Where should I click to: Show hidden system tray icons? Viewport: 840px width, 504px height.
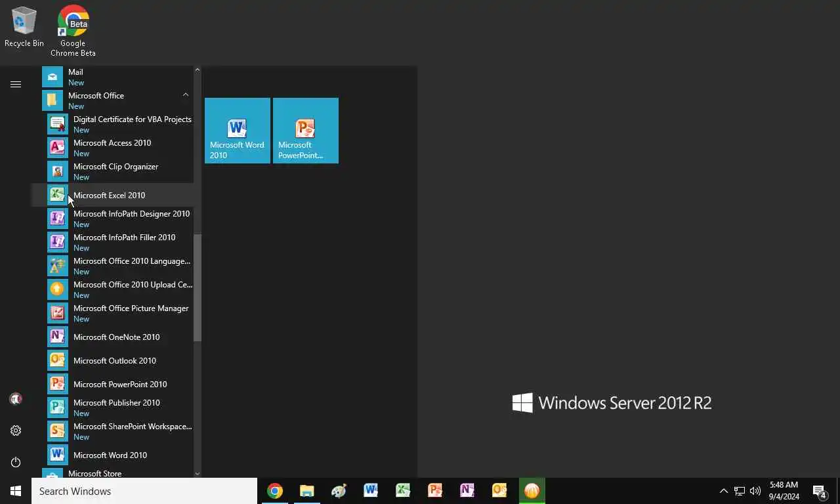click(x=724, y=491)
